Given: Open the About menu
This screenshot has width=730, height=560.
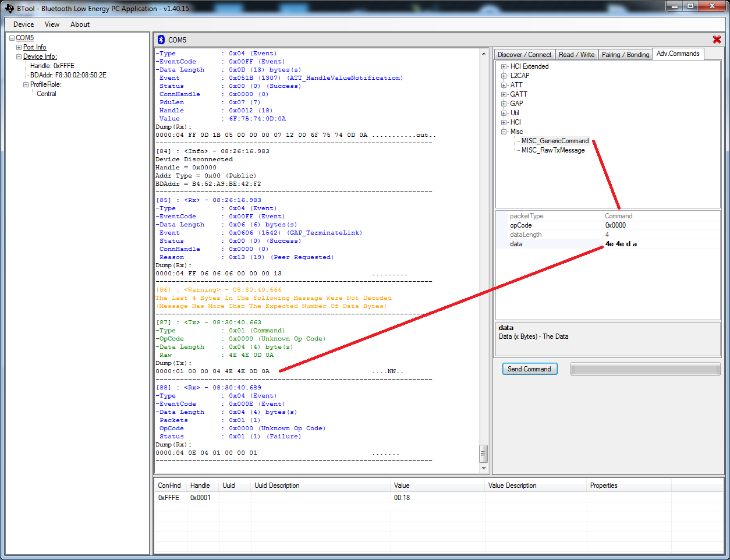Looking at the screenshot, I should [x=80, y=24].
